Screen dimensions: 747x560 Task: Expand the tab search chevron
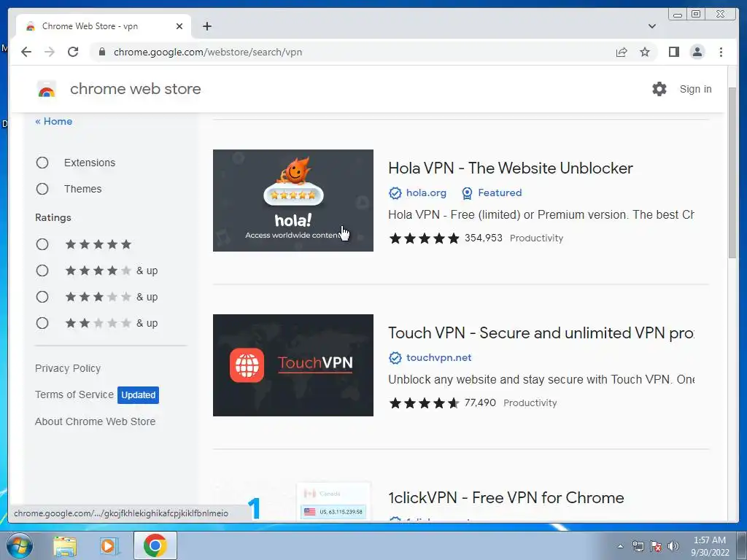[x=651, y=26]
